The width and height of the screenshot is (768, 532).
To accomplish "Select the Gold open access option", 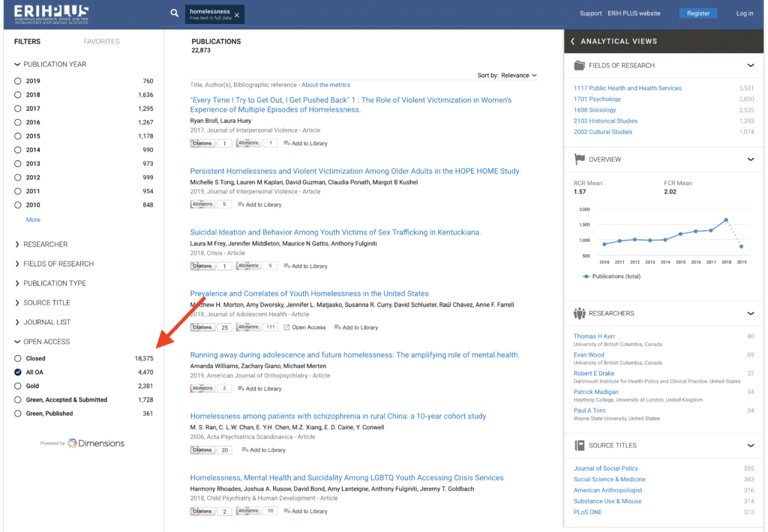I will point(18,386).
